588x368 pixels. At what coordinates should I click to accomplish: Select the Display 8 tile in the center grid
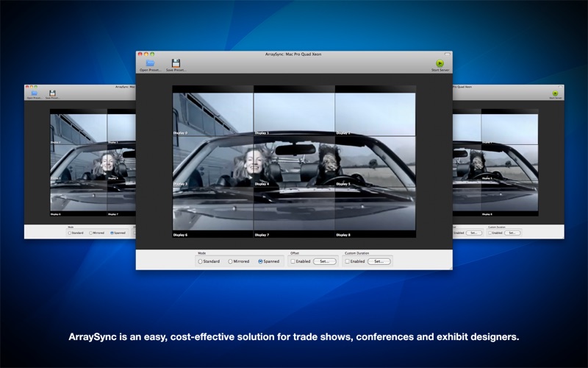376,212
